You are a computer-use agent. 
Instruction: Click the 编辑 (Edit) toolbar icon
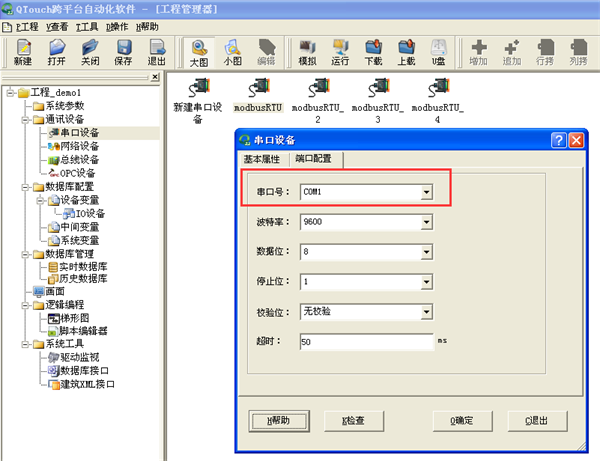pyautogui.click(x=266, y=52)
